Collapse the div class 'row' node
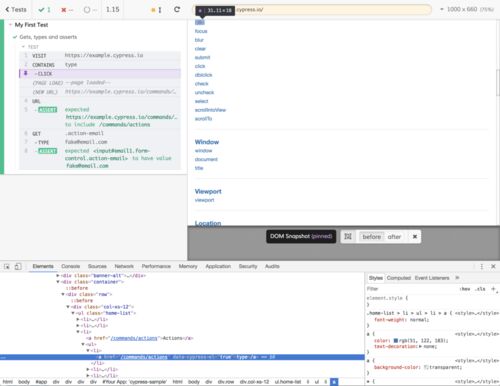 pyautogui.click(x=63, y=294)
